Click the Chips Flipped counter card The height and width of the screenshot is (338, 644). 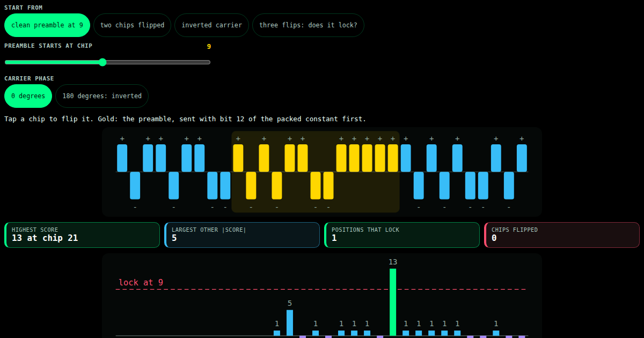pos(562,235)
